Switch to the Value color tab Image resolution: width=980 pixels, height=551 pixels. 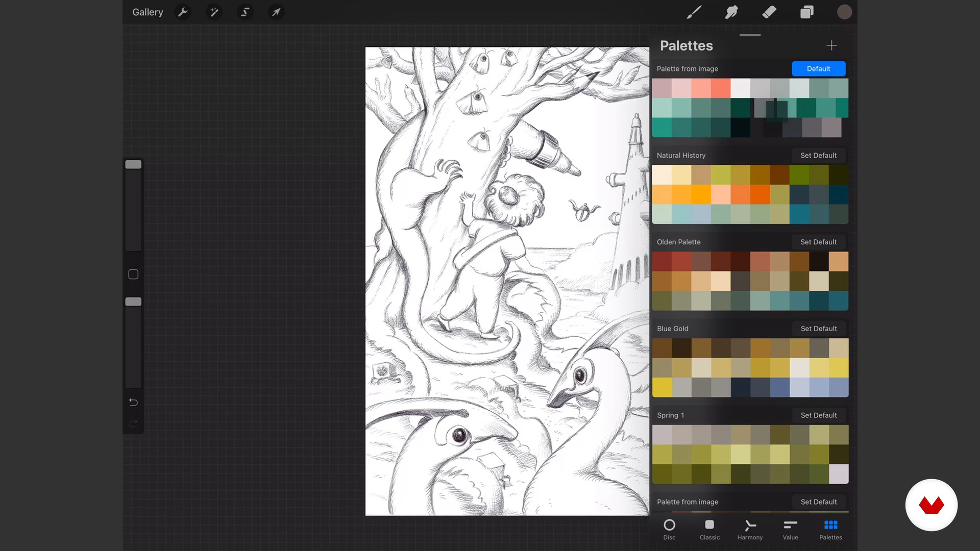(790, 529)
